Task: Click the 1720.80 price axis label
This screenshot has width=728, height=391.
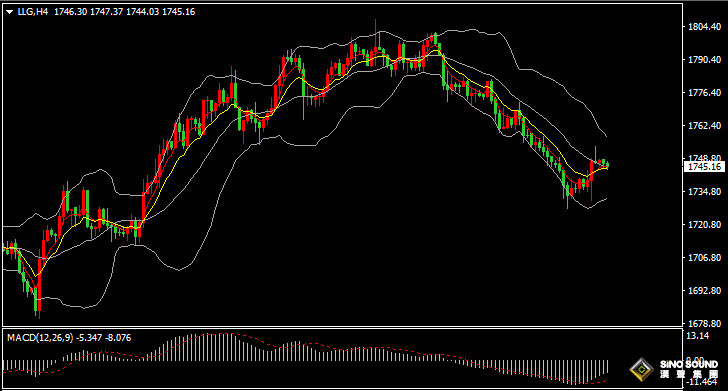Action: (704, 224)
